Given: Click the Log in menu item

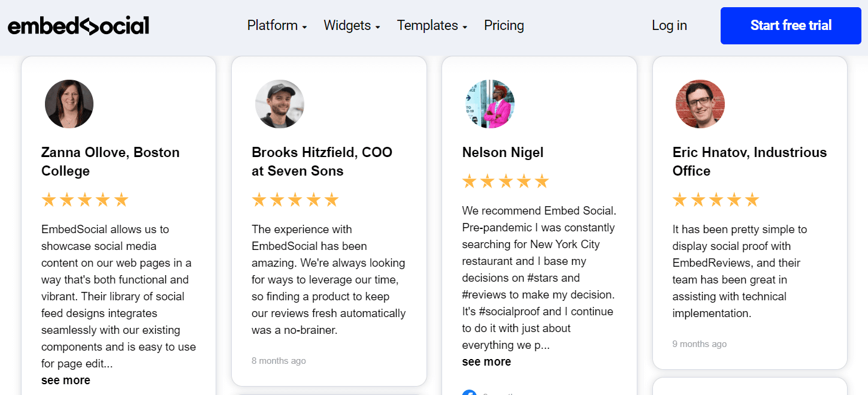Looking at the screenshot, I should click(669, 25).
